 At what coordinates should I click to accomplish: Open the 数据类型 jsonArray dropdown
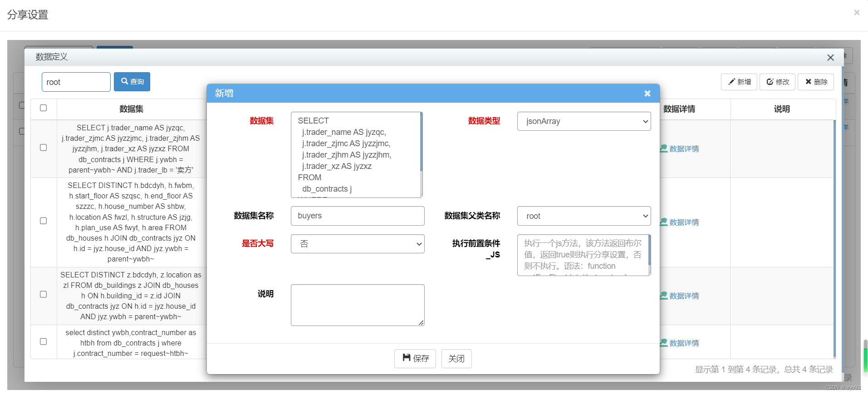584,121
